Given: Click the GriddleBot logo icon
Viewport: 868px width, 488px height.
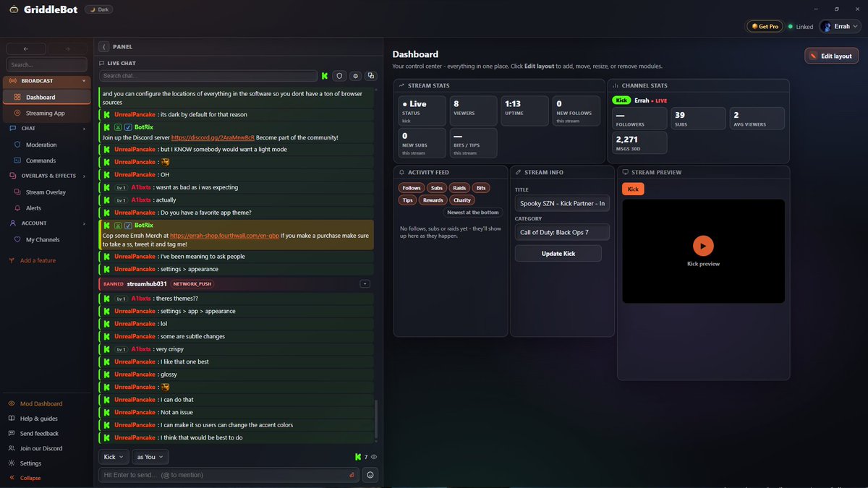Looking at the screenshot, I should pyautogui.click(x=14, y=9).
